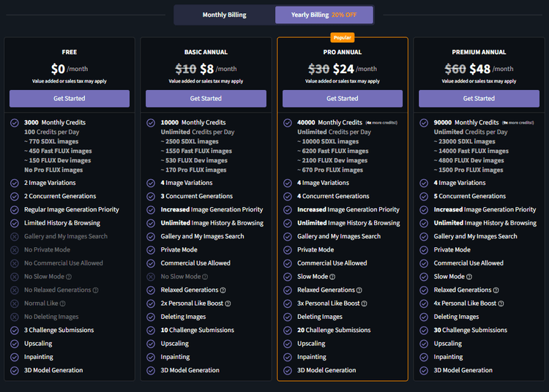The height and width of the screenshot is (392, 549).
Task: Open help icon beside Pro Slow Mode
Action: point(333,277)
